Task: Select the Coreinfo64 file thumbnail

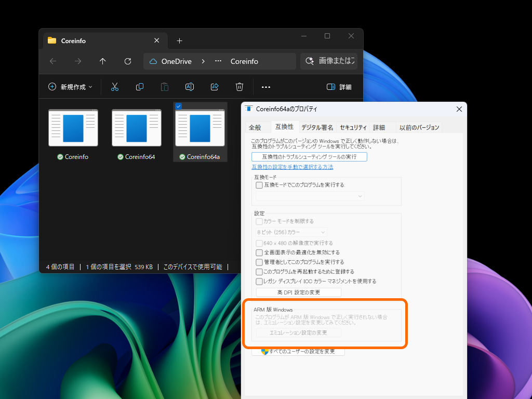Action: (x=137, y=127)
